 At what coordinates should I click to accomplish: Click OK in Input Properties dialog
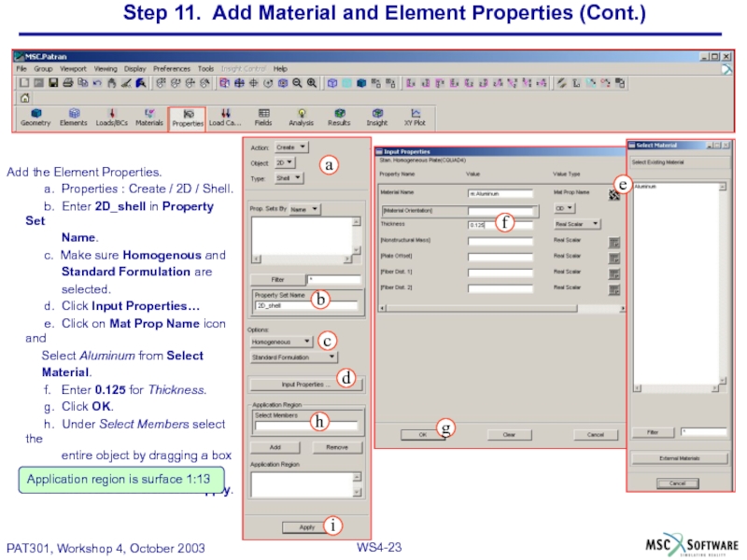pos(423,435)
